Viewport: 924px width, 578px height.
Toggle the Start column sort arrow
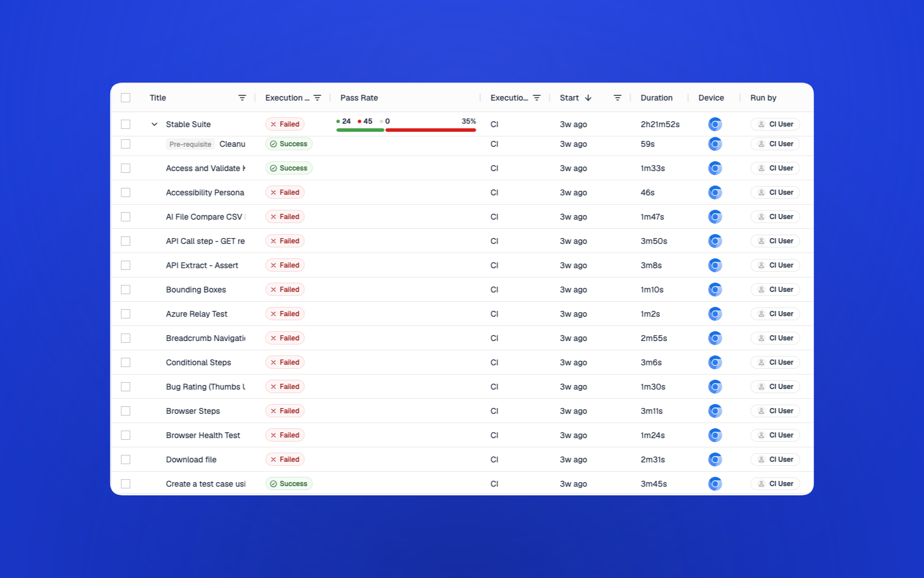[588, 98]
